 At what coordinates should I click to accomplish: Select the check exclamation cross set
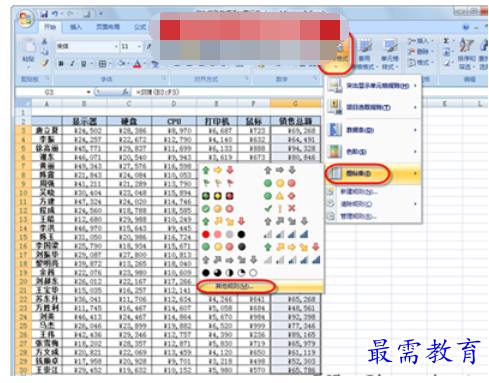(x=280, y=209)
